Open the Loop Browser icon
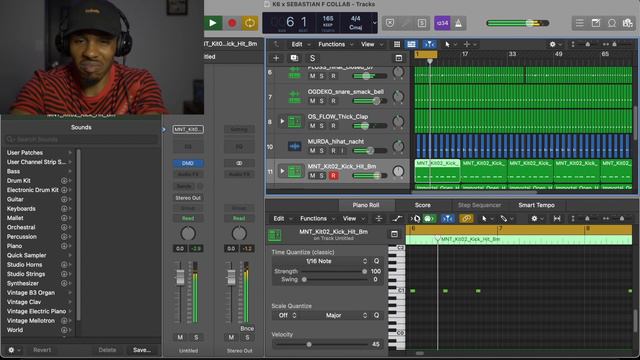The height and width of the screenshot is (360, 640). pyautogui.click(x=612, y=23)
